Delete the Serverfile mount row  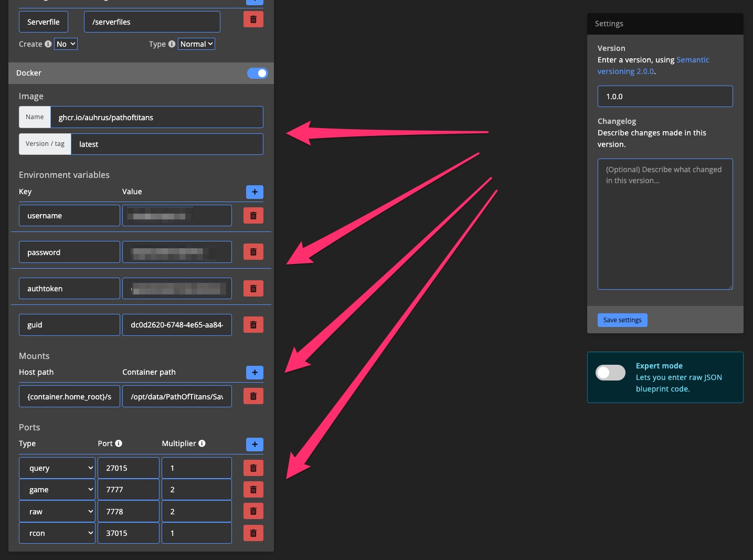point(253,19)
